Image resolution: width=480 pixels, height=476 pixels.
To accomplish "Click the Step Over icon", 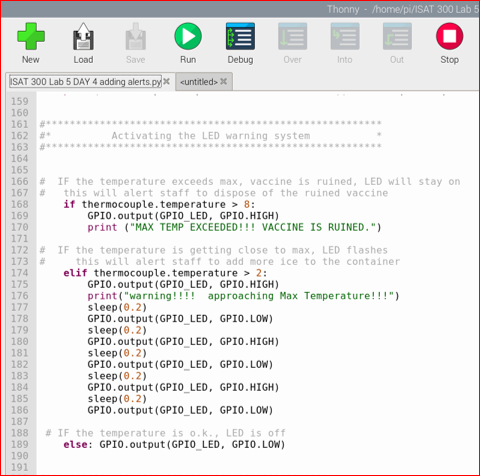I will 293,36.
